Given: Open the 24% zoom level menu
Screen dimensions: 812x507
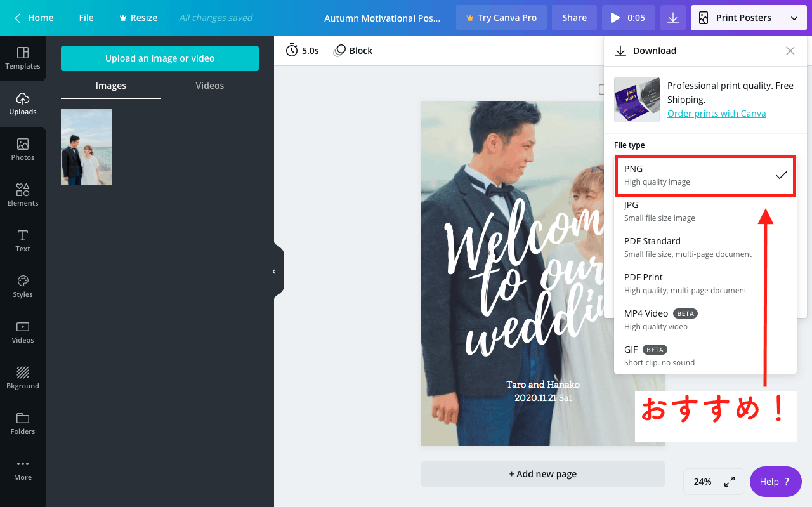Looking at the screenshot, I should coord(702,482).
